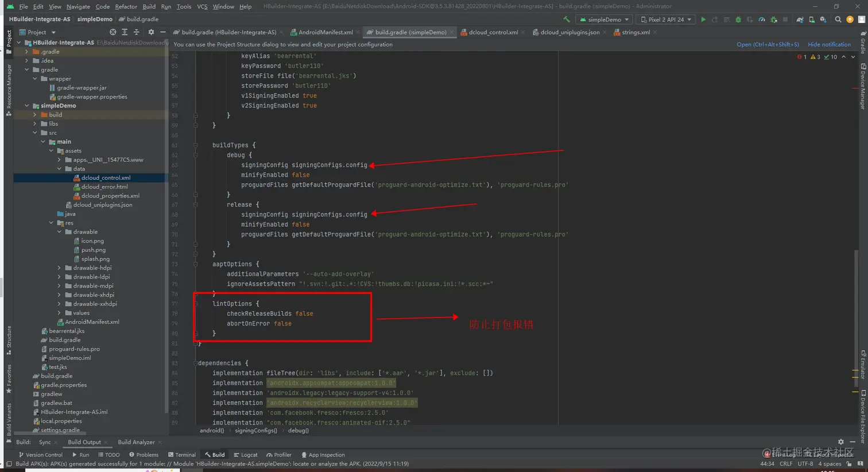
Task: Toggle the Device Manager side tab
Action: (x=863, y=87)
